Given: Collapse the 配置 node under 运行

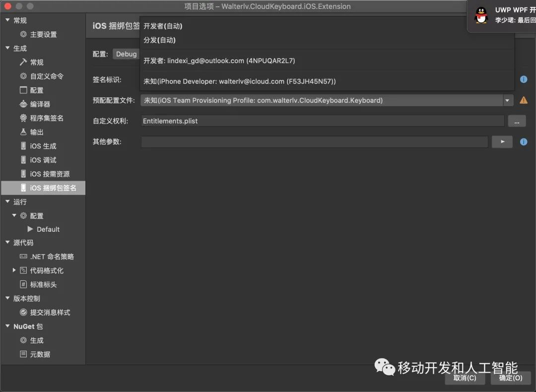Looking at the screenshot, I should tap(14, 216).
